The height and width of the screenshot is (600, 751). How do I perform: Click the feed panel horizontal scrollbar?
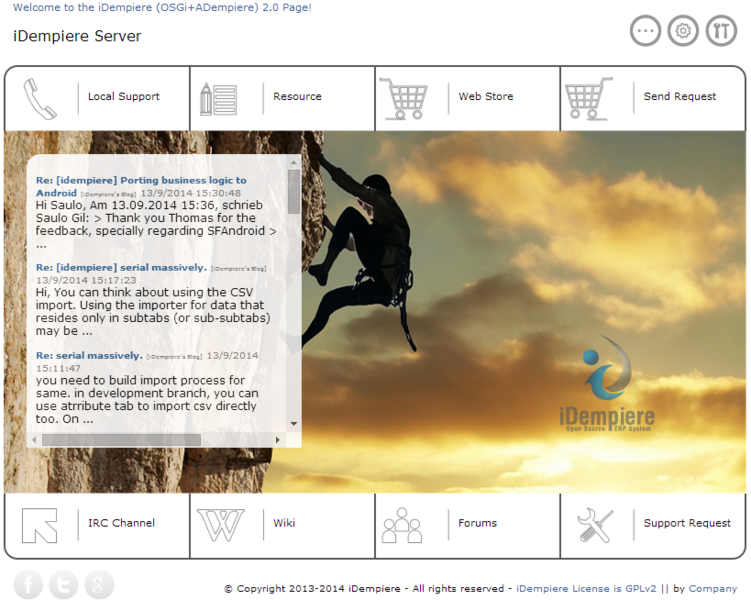(x=120, y=440)
